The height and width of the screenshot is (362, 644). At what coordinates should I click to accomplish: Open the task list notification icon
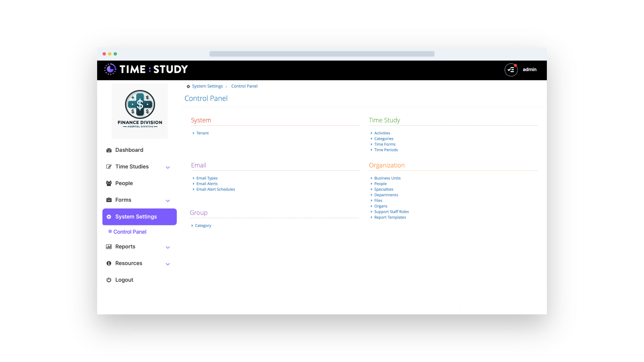pos(511,70)
